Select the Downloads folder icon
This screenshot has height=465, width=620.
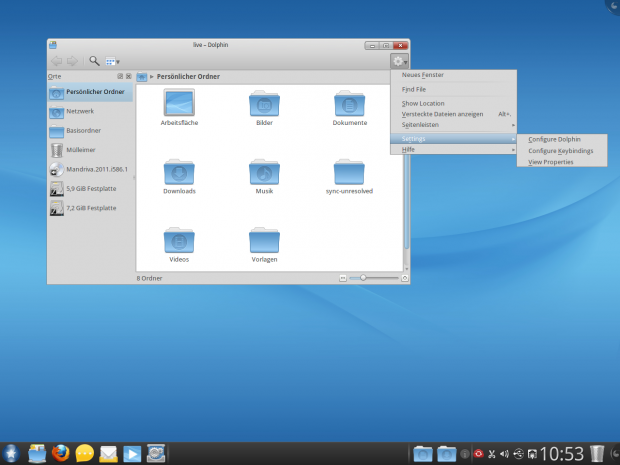coord(179,172)
